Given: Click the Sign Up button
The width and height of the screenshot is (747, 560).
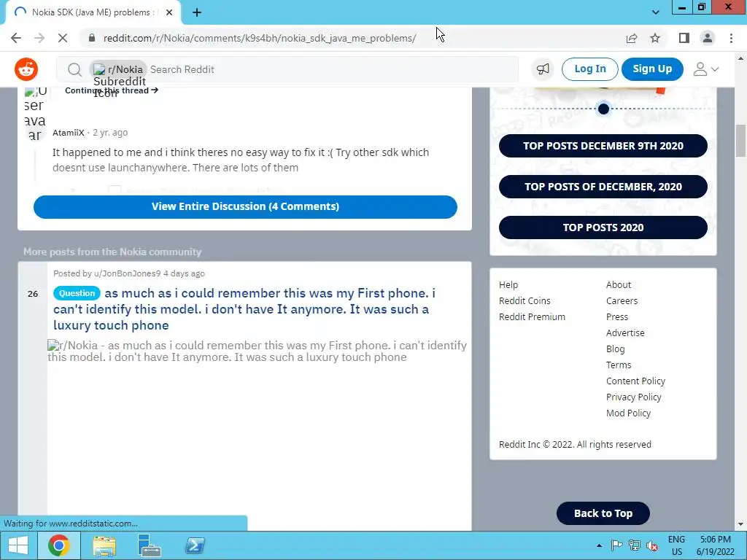Looking at the screenshot, I should pos(652,69).
